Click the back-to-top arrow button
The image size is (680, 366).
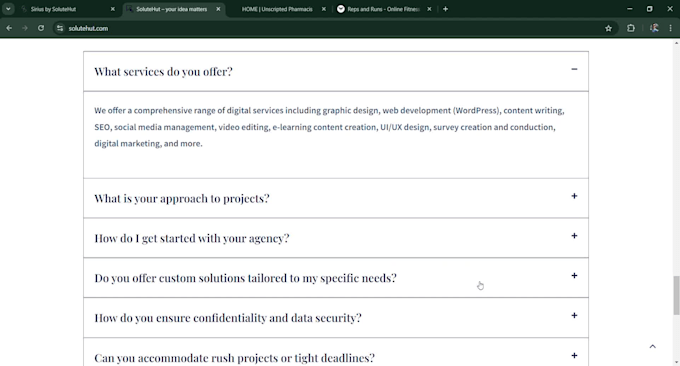tap(652, 346)
